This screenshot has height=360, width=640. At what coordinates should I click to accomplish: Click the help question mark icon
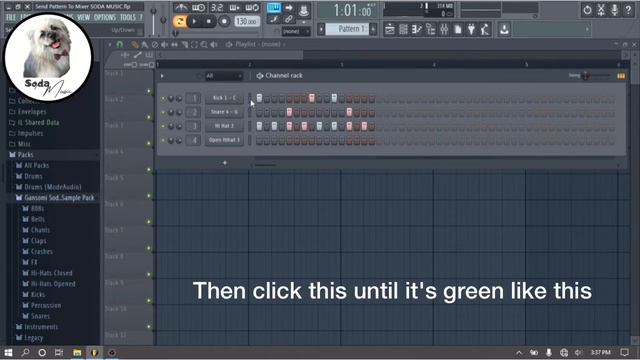click(x=628, y=10)
